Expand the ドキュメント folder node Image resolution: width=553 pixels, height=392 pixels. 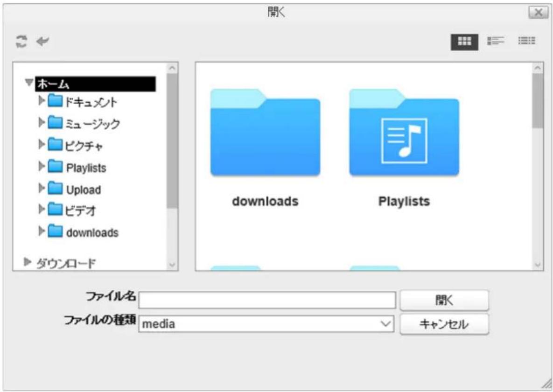click(x=41, y=100)
